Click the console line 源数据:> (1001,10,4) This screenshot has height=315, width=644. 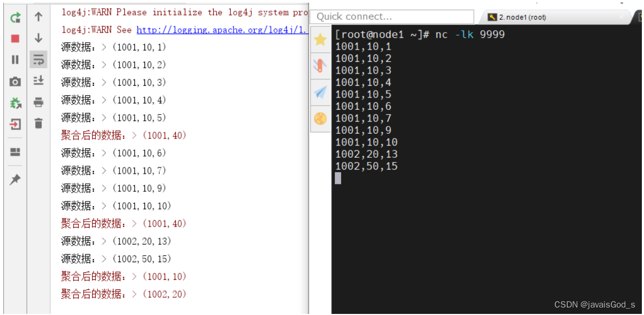pyautogui.click(x=114, y=100)
